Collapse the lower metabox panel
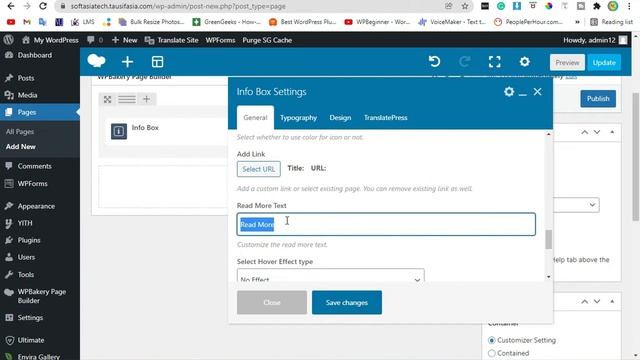This screenshot has width=640, height=360. point(612,302)
